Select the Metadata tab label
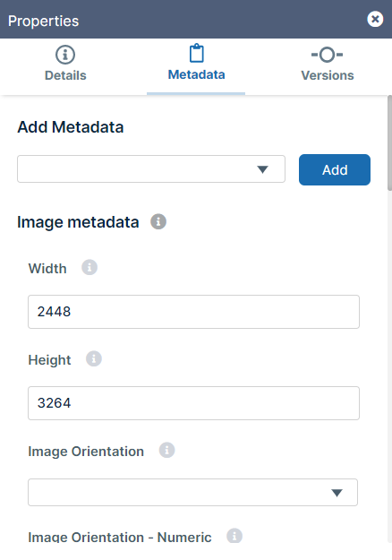The image size is (392, 560). (197, 74)
